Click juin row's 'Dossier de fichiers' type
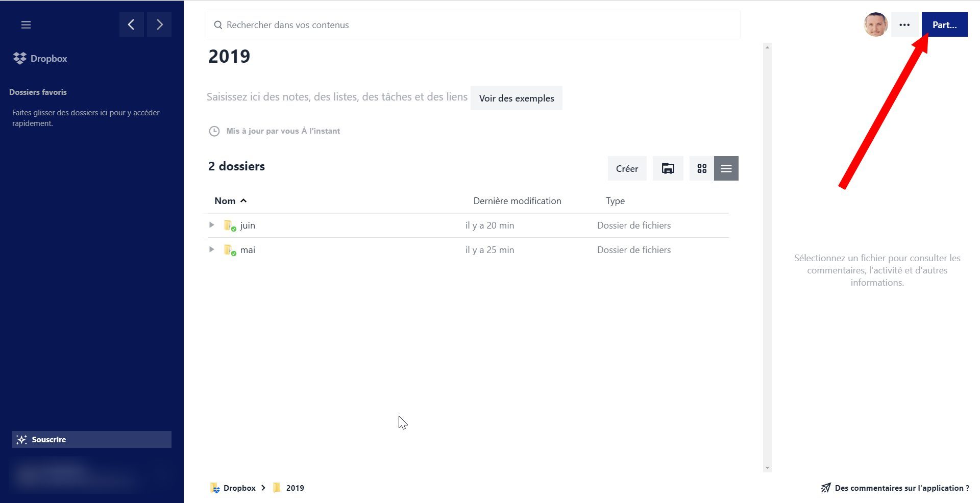Viewport: 980px width, 503px height. tap(634, 225)
